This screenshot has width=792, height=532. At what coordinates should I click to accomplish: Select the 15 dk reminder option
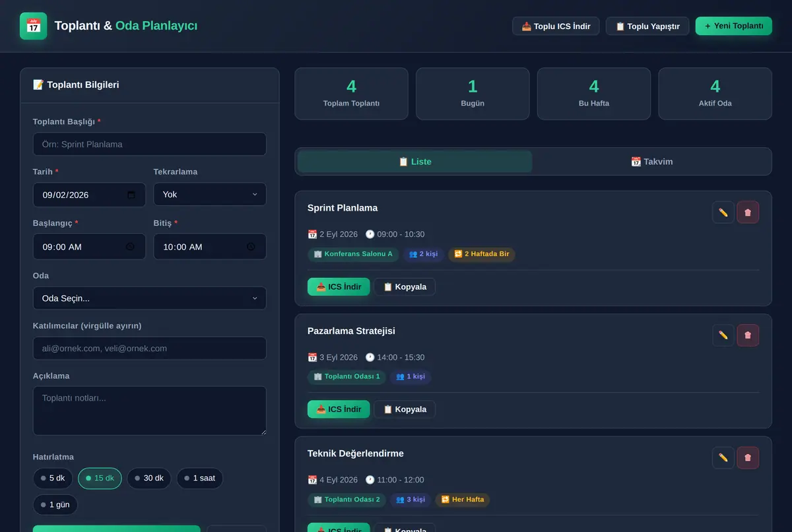pos(100,479)
